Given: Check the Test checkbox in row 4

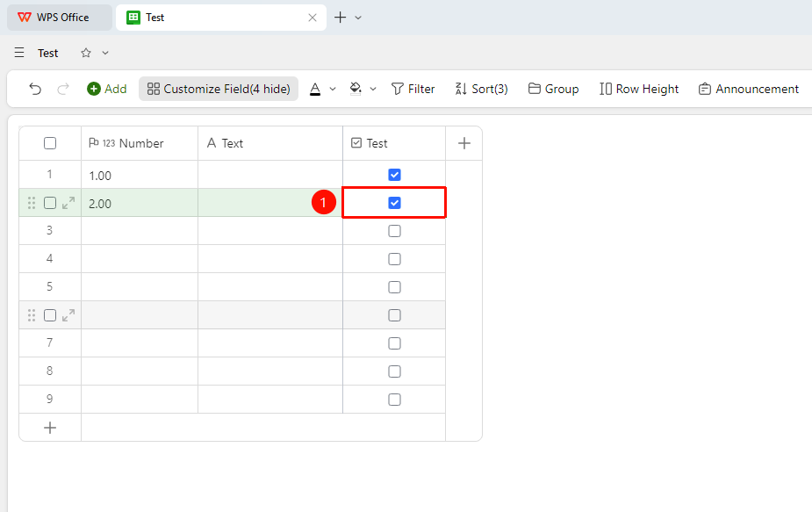Looking at the screenshot, I should (x=394, y=258).
